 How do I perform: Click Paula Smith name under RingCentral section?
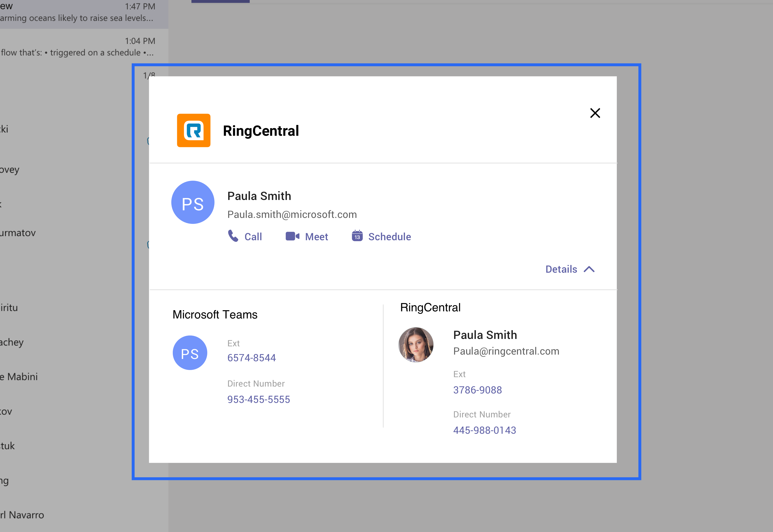coord(485,335)
